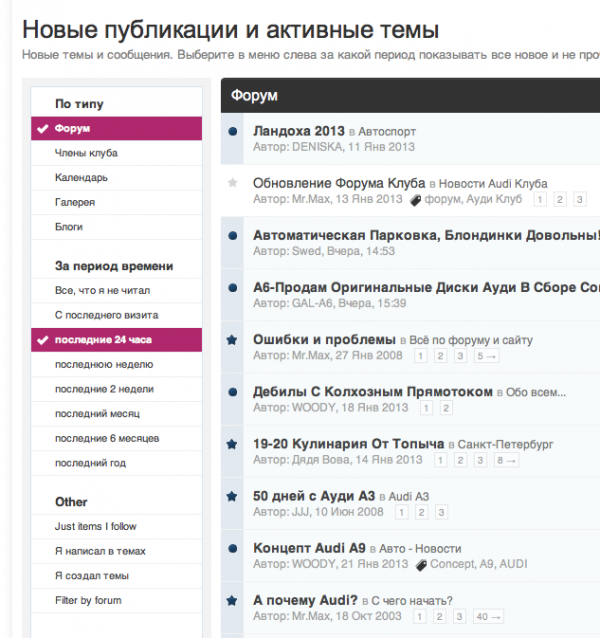This screenshot has height=638, width=600.
Task: Filter by С последнего визита
Action: 116,315
